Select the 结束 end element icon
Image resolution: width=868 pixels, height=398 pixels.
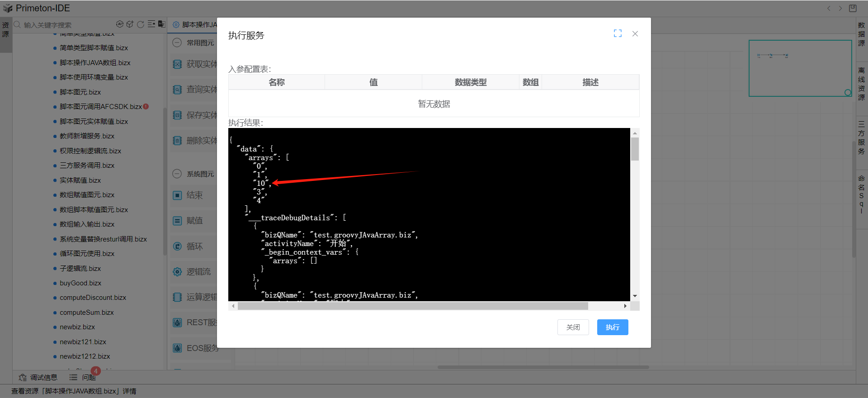coord(178,195)
